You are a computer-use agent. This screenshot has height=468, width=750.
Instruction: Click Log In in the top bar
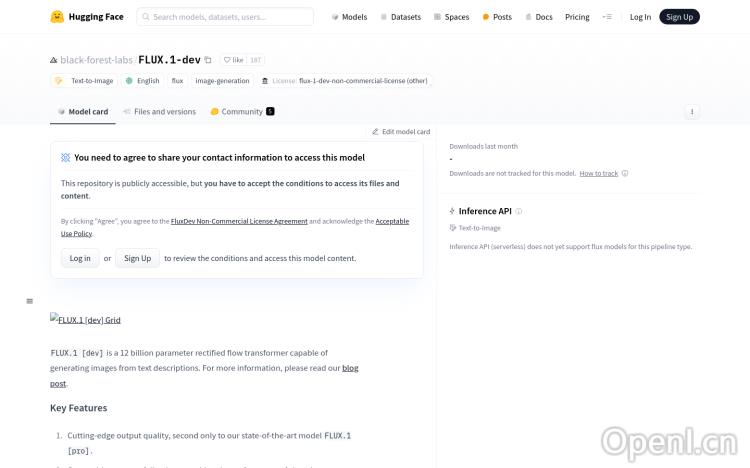pyautogui.click(x=640, y=17)
